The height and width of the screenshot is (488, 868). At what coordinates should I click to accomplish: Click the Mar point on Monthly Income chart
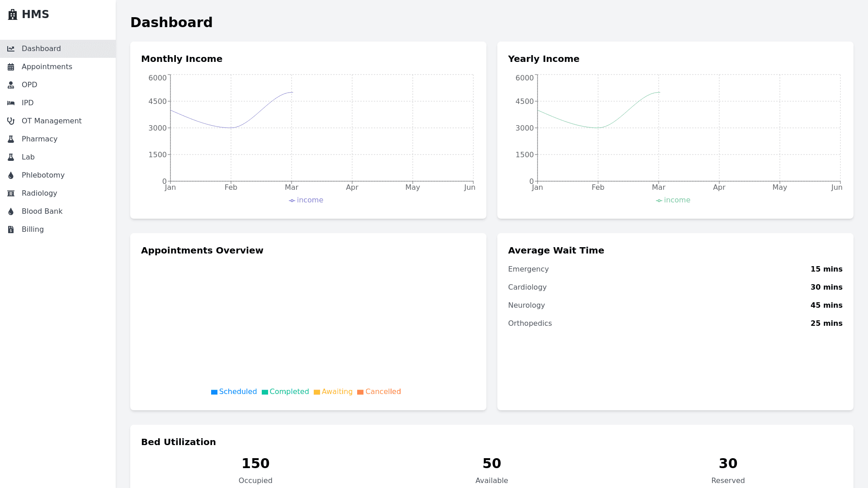point(292,93)
